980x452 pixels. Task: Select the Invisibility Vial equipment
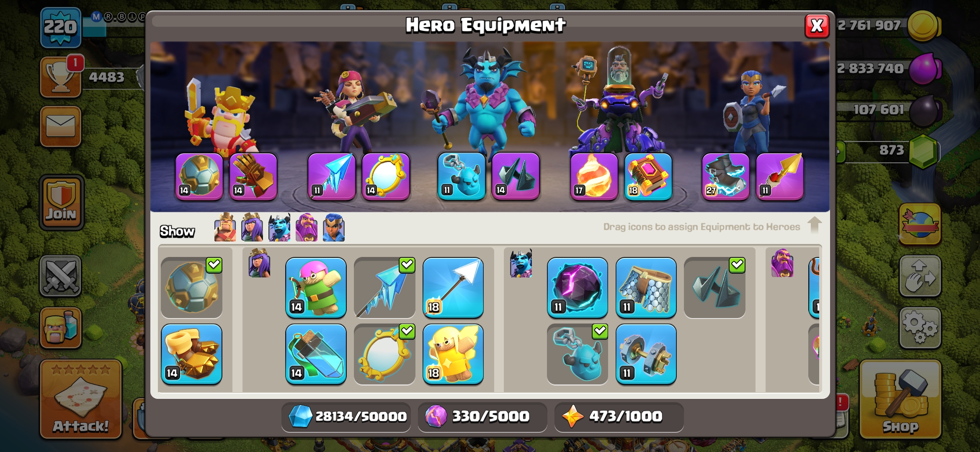point(316,354)
